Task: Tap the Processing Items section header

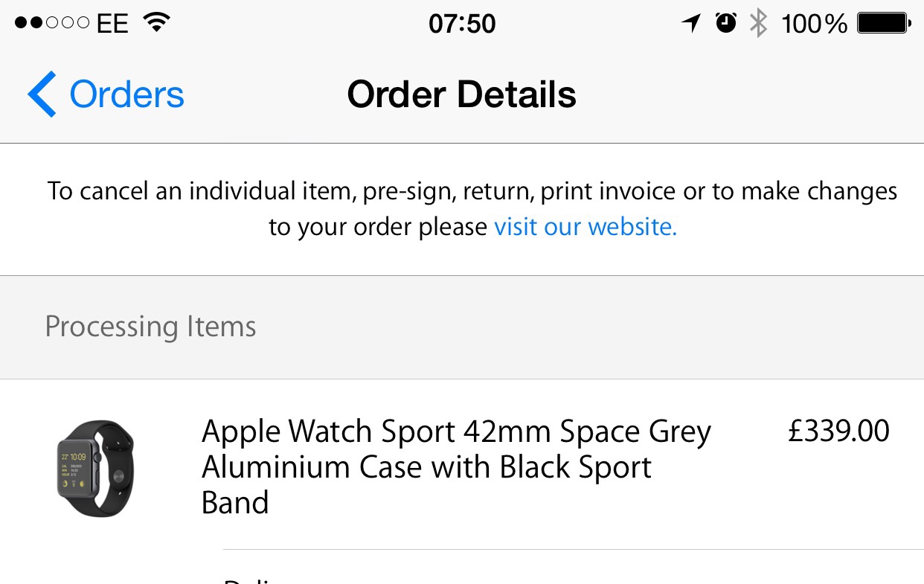Action: tap(150, 327)
